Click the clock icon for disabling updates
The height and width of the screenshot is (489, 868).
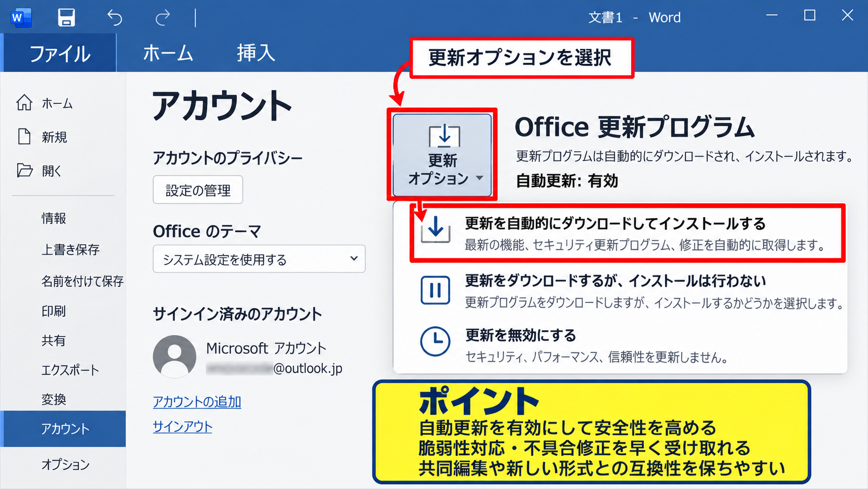tap(435, 341)
